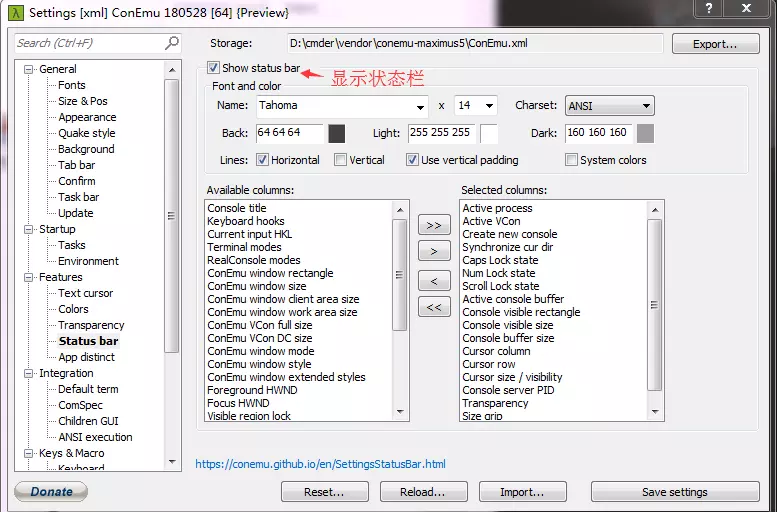Click Save settings button

[x=675, y=492]
